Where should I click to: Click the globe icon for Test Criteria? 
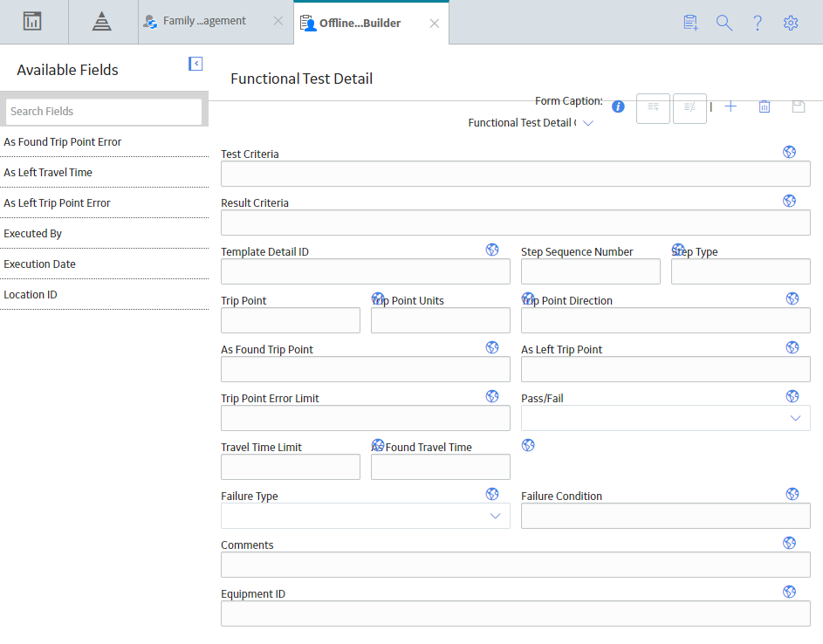(790, 152)
